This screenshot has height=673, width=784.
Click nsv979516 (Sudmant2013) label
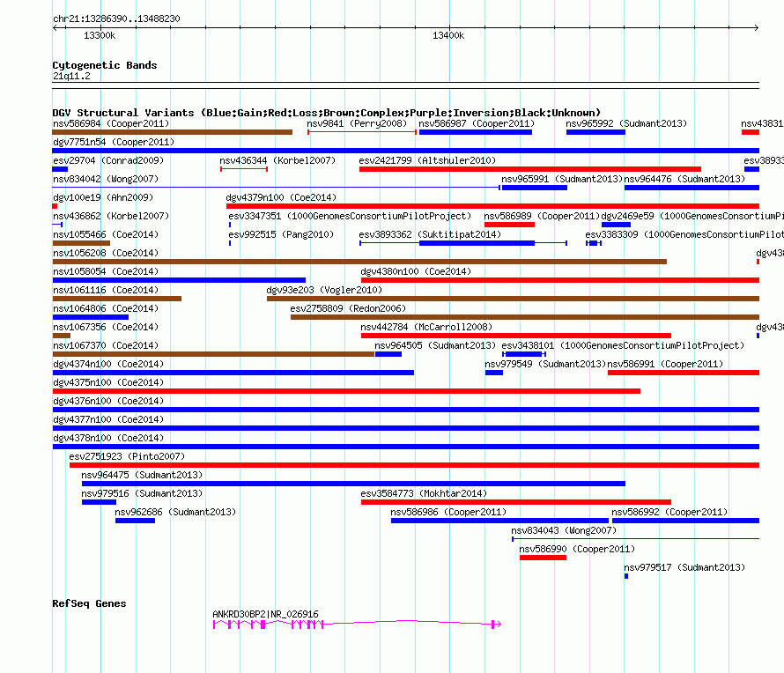coord(142,493)
